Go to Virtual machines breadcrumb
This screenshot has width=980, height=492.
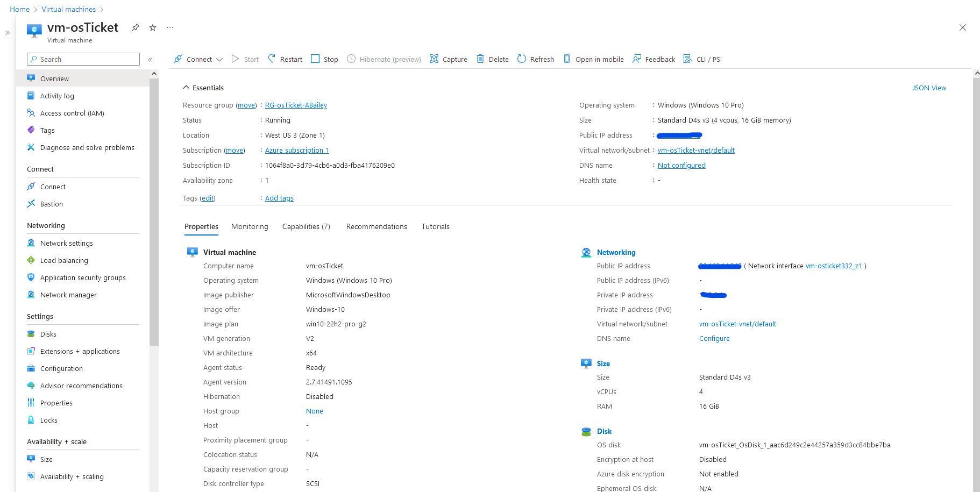coord(68,9)
